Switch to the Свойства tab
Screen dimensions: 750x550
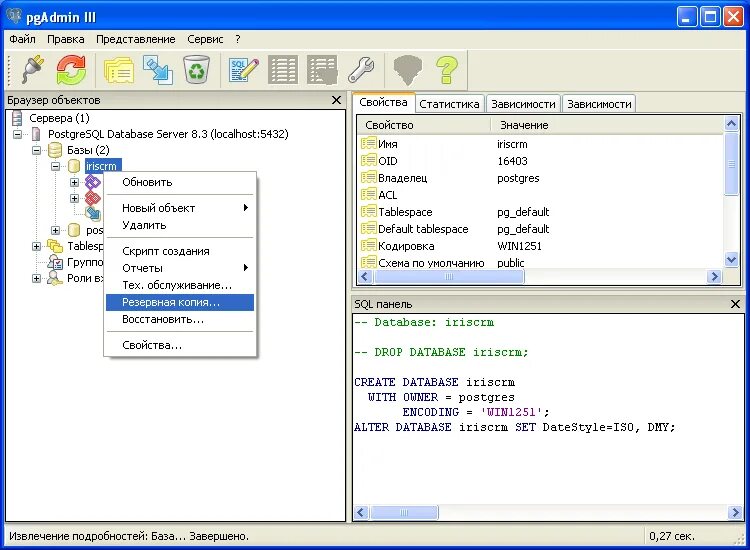[x=383, y=102]
